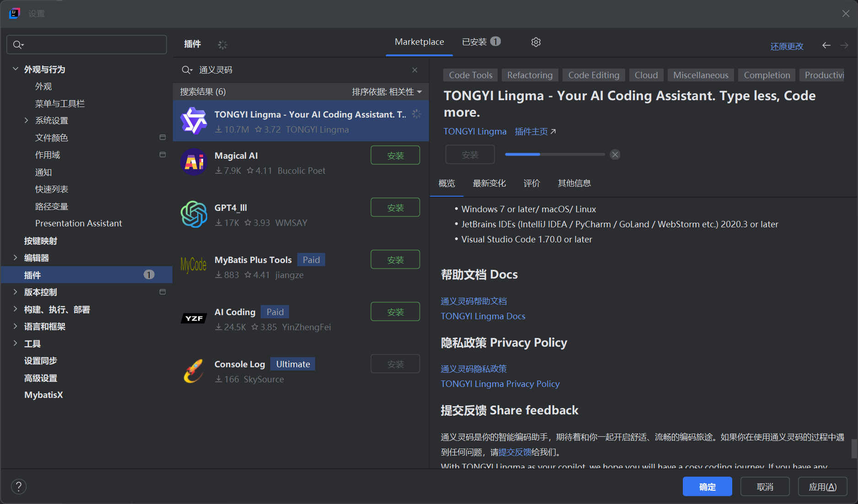Click the description panel vertical scrollbar
858x504 pixels.
pos(854,448)
